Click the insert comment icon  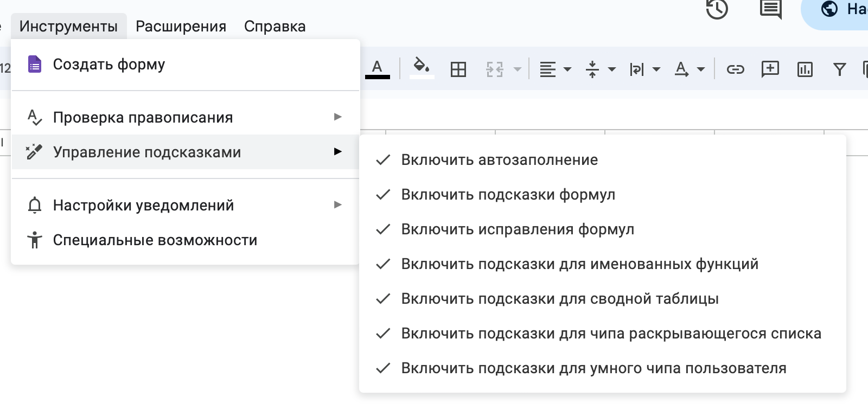coord(770,69)
